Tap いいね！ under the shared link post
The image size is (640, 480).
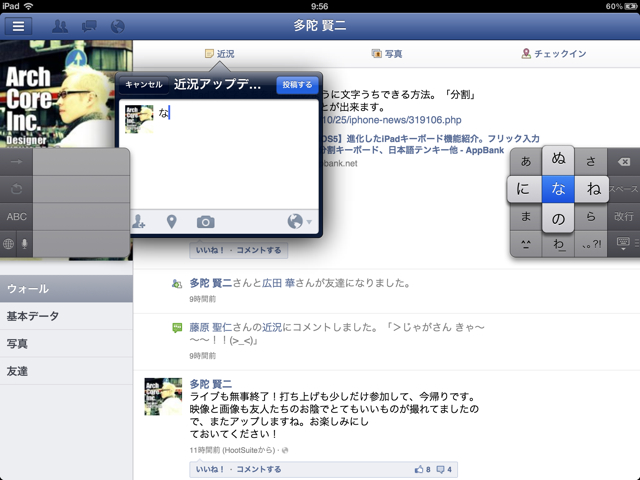[x=210, y=250]
